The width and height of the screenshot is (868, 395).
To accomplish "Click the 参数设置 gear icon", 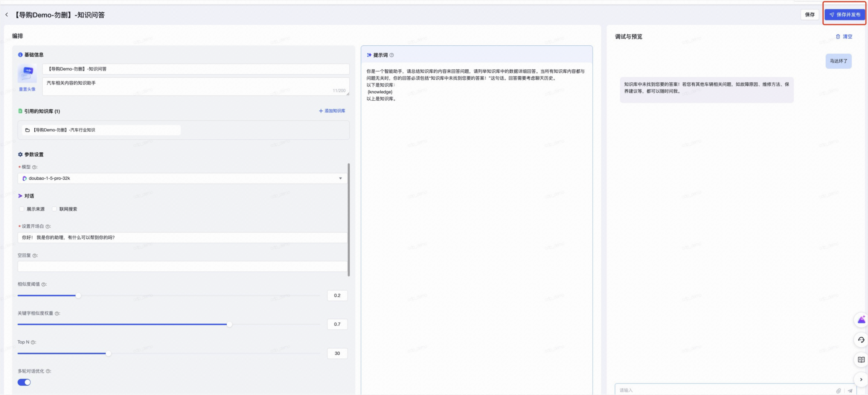I will pyautogui.click(x=20, y=155).
